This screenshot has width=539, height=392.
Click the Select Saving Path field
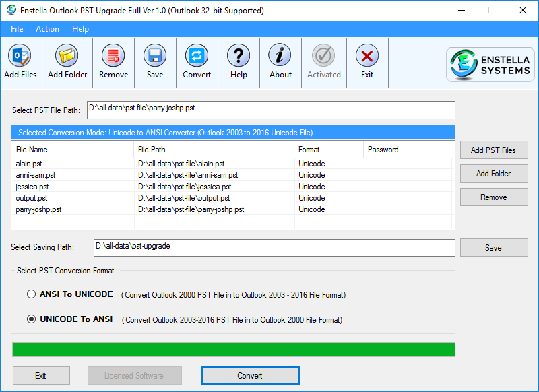[x=274, y=248]
